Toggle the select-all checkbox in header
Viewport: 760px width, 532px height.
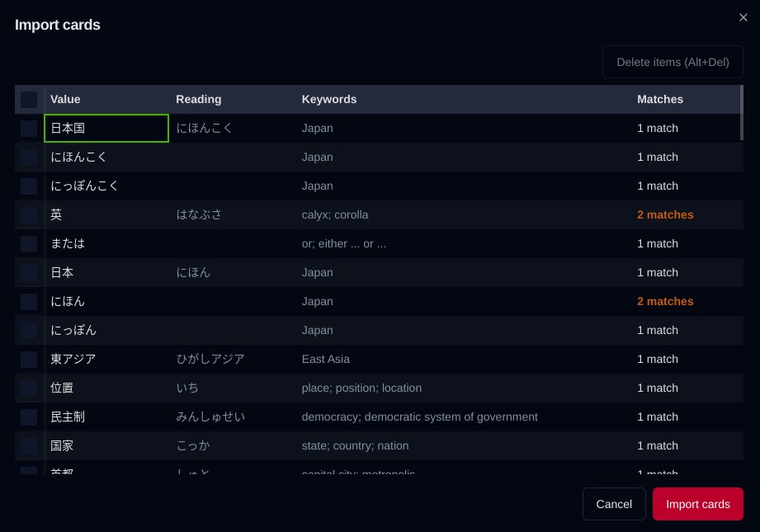[29, 100]
